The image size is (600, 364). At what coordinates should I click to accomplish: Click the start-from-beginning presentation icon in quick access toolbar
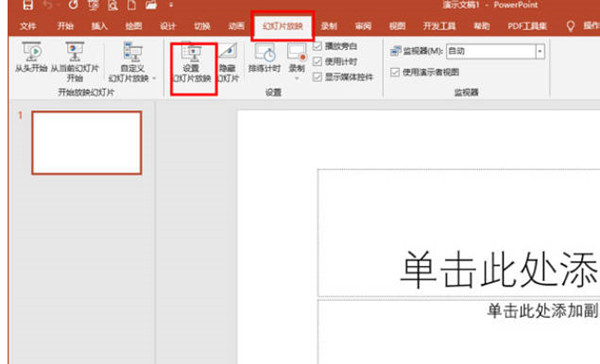coord(93,5)
